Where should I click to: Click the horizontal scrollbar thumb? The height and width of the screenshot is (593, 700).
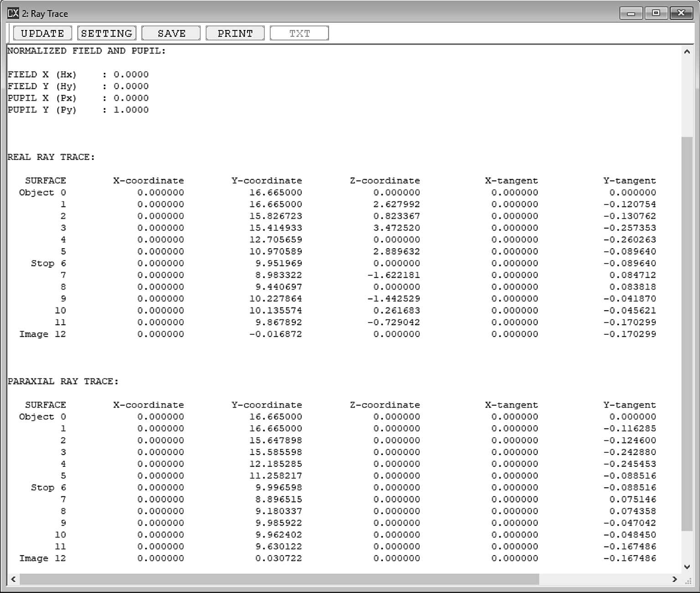(279, 579)
